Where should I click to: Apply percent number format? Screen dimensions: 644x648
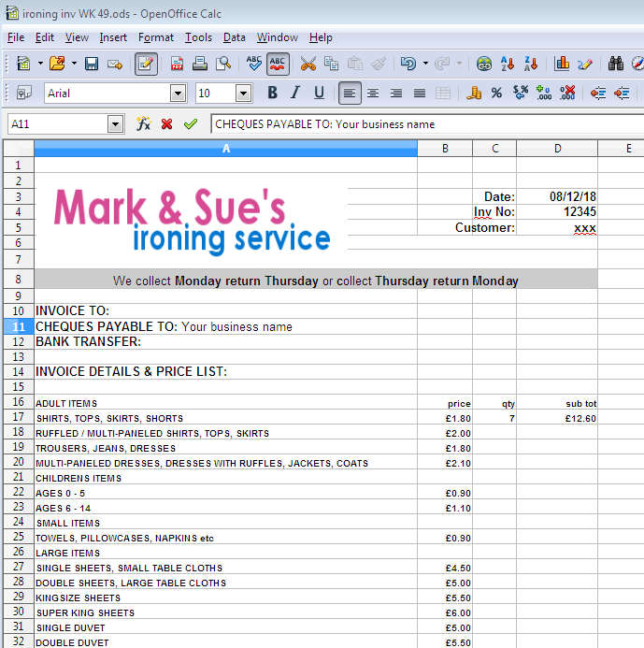point(496,93)
